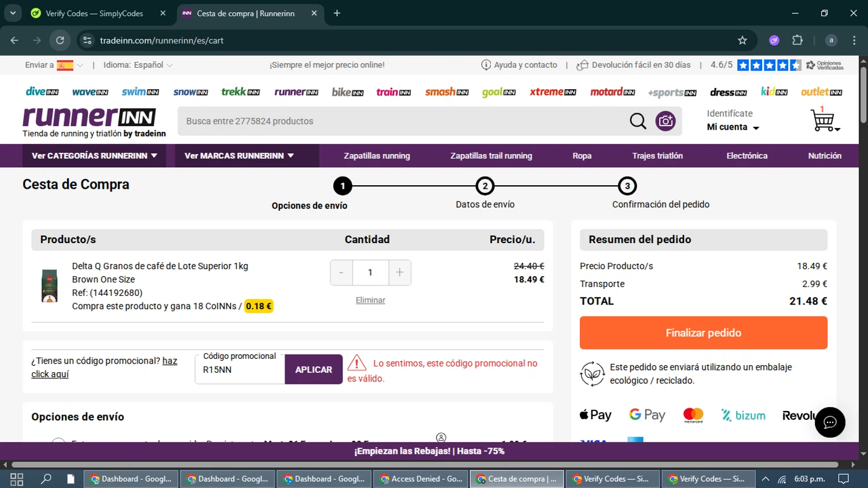The width and height of the screenshot is (868, 488).
Task: Click Delta Q Granos de café product name
Action: [160, 266]
